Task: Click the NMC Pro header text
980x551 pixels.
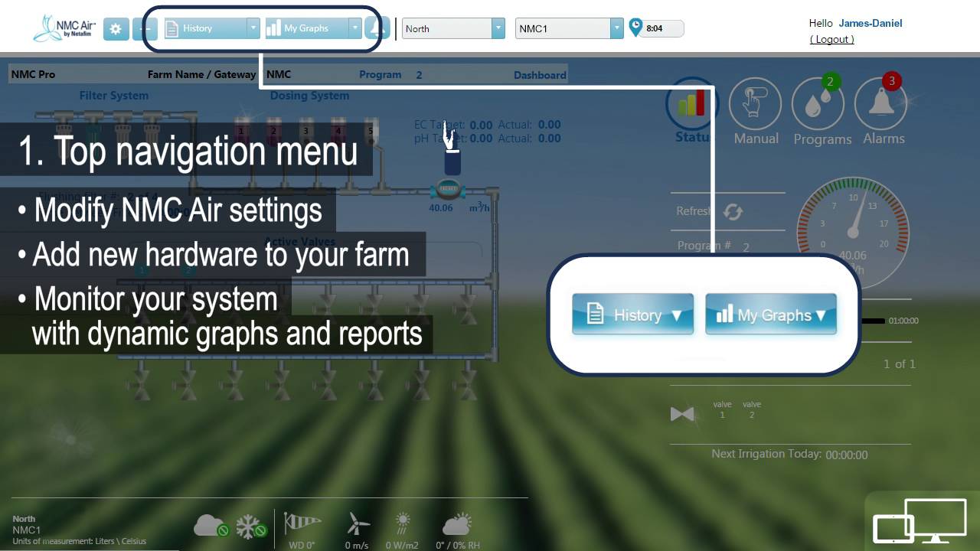Action: (x=33, y=74)
